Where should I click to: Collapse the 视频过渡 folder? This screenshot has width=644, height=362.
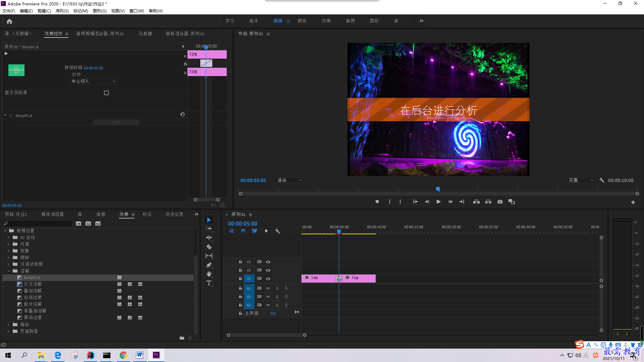[x=5, y=231]
